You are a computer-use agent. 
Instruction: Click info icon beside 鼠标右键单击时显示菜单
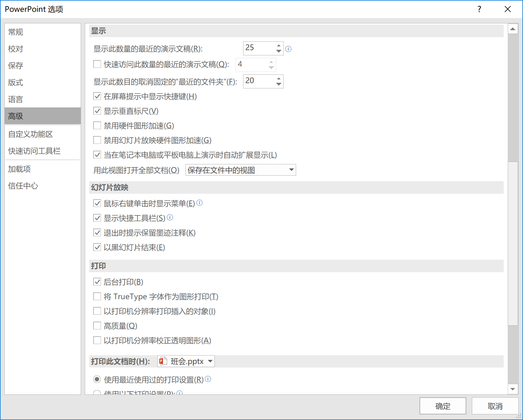(199, 203)
